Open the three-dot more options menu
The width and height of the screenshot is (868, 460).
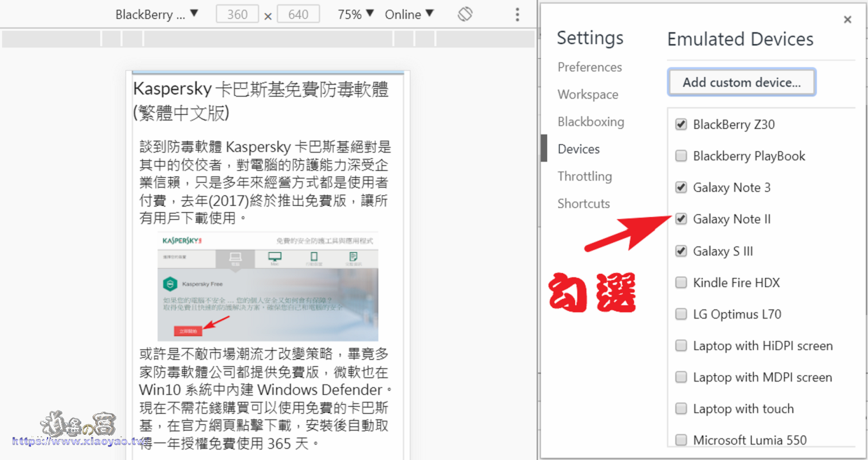tap(517, 15)
